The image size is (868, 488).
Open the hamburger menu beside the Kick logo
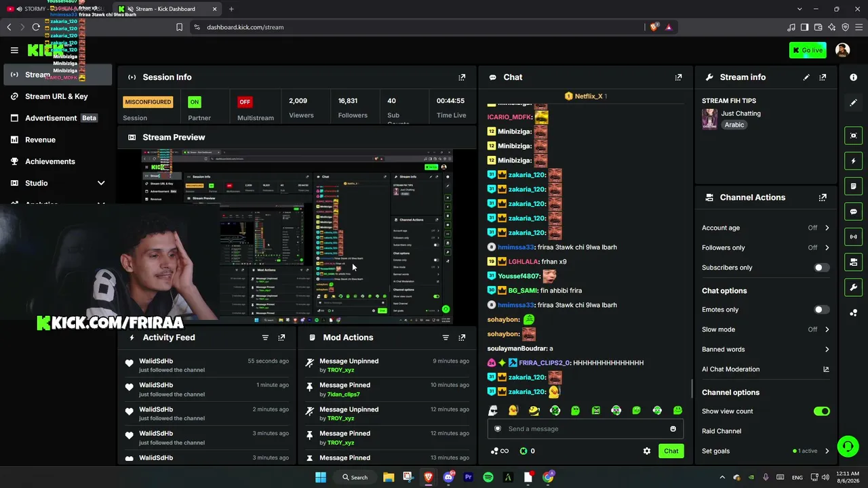[x=14, y=50]
